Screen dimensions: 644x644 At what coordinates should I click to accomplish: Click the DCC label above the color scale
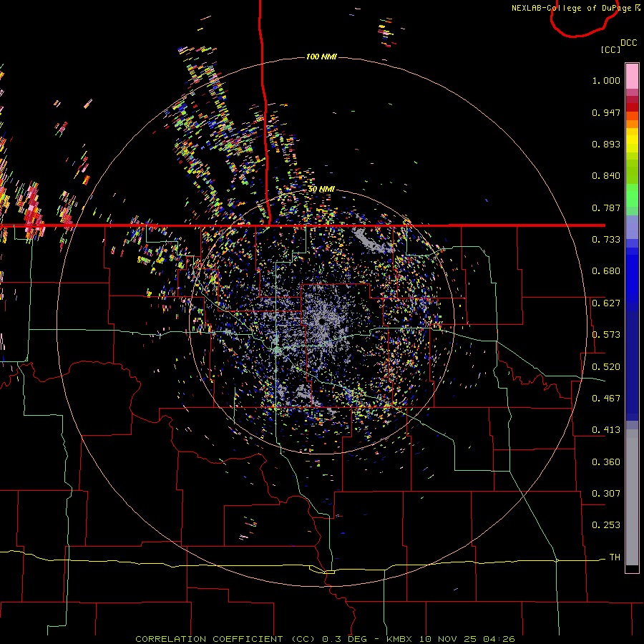pyautogui.click(x=629, y=43)
